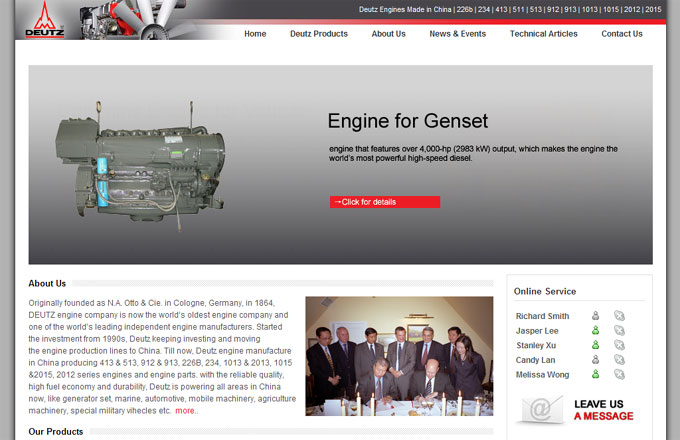Click the name Melissa Wong
This screenshot has height=440, width=680.
click(543, 375)
